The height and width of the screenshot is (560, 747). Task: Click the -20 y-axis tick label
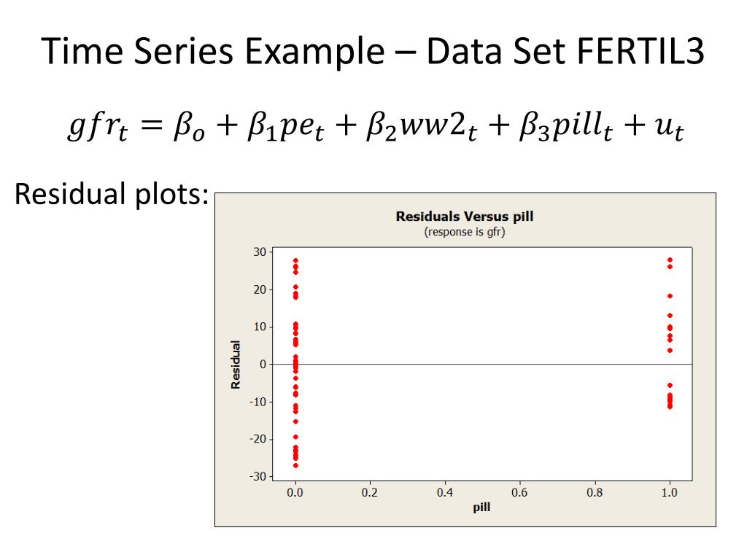258,439
